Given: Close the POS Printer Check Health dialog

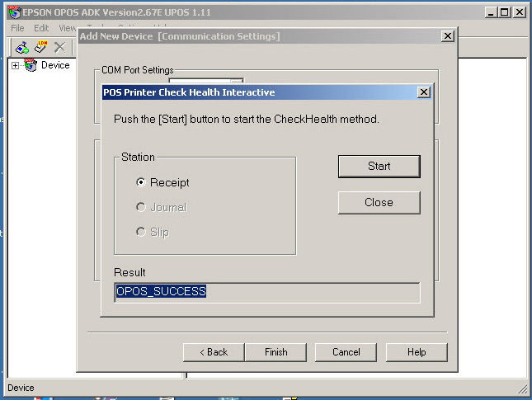Looking at the screenshot, I should (424, 92).
